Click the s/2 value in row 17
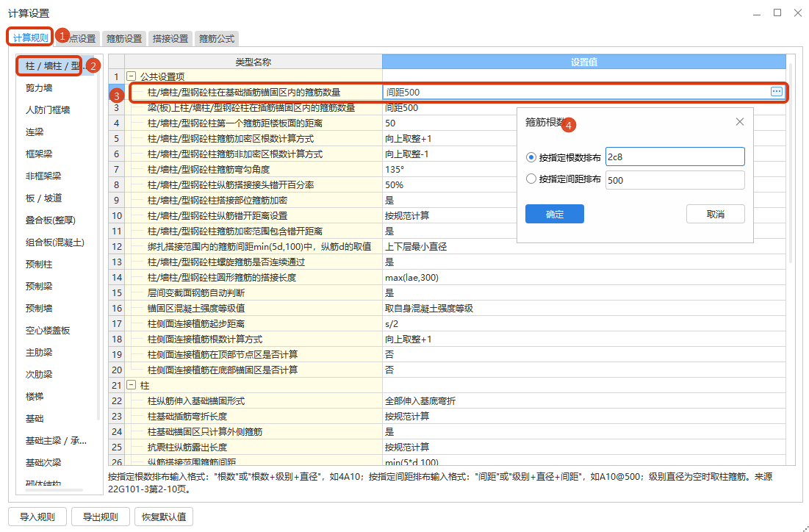 pyautogui.click(x=392, y=324)
